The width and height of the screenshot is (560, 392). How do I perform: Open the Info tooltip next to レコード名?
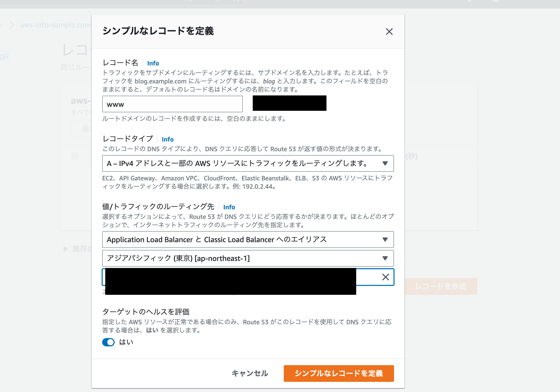pyautogui.click(x=153, y=63)
